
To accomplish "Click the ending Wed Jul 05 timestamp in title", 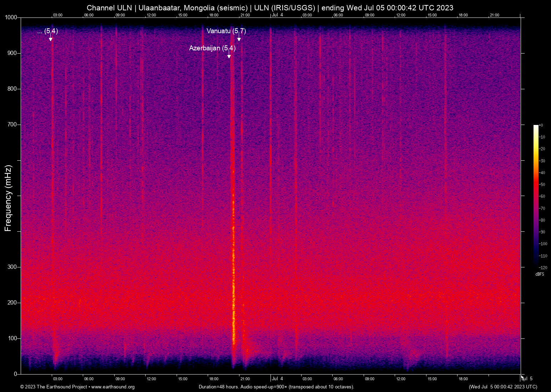I will [x=389, y=7].
